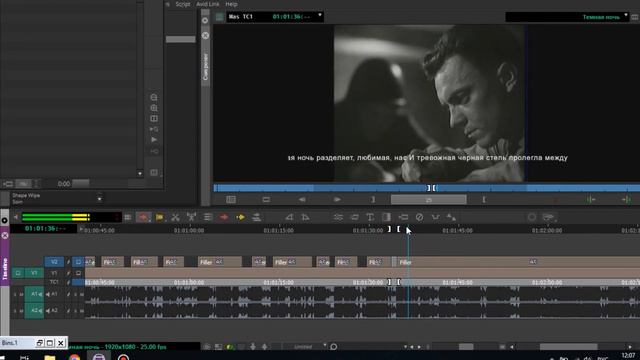Click the circular button above Composer tab
The width and height of the screenshot is (640, 360).
[205, 20]
